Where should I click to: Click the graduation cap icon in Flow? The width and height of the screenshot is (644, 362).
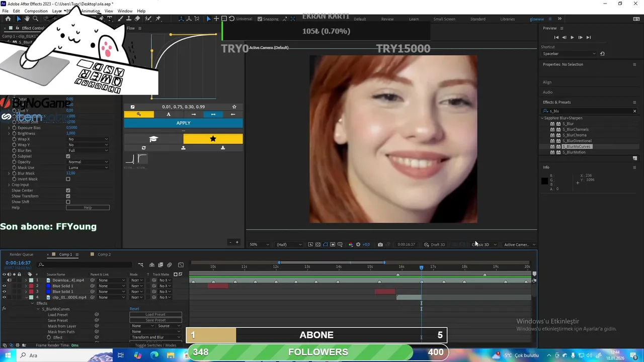(x=153, y=139)
